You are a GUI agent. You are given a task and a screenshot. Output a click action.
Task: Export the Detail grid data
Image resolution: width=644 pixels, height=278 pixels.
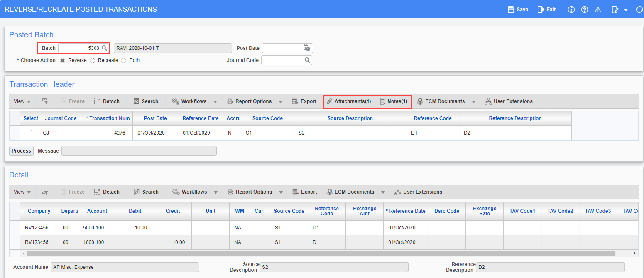[x=305, y=192]
